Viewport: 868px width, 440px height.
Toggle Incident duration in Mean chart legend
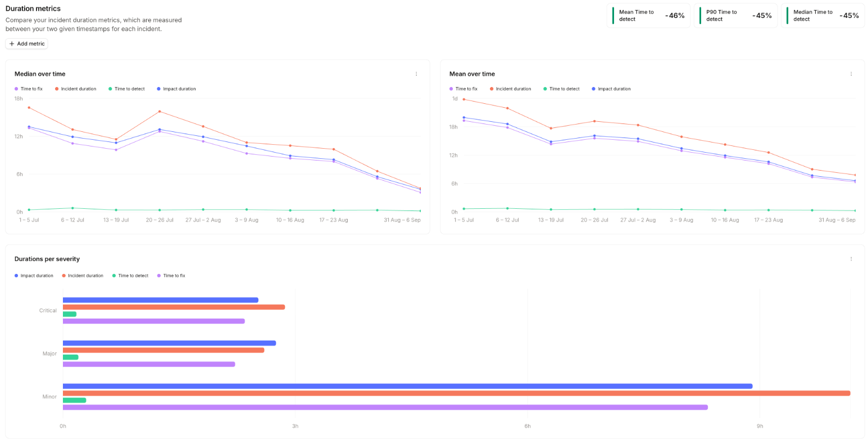tap(511, 89)
